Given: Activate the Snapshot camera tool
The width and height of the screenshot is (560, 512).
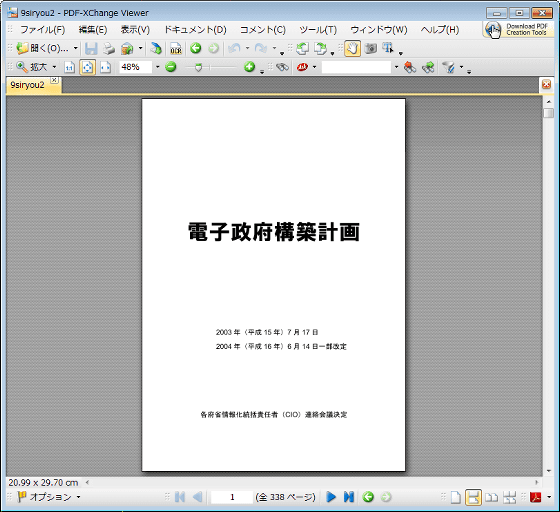Looking at the screenshot, I should pos(371,49).
